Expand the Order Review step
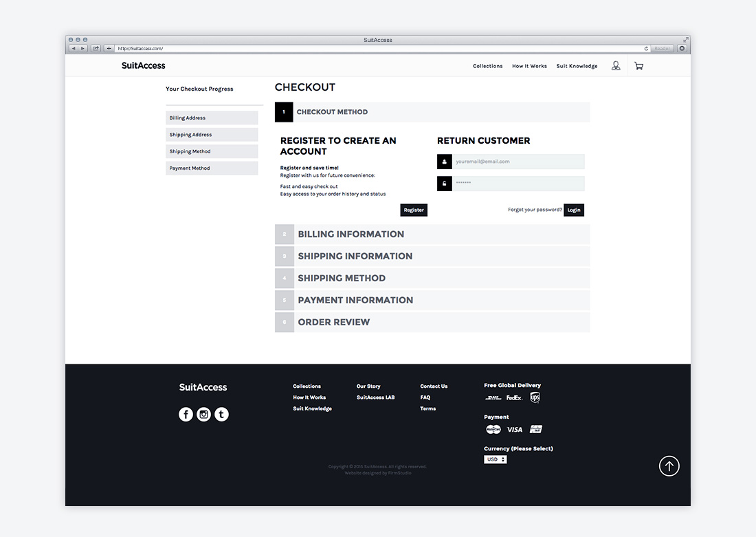 click(x=334, y=322)
